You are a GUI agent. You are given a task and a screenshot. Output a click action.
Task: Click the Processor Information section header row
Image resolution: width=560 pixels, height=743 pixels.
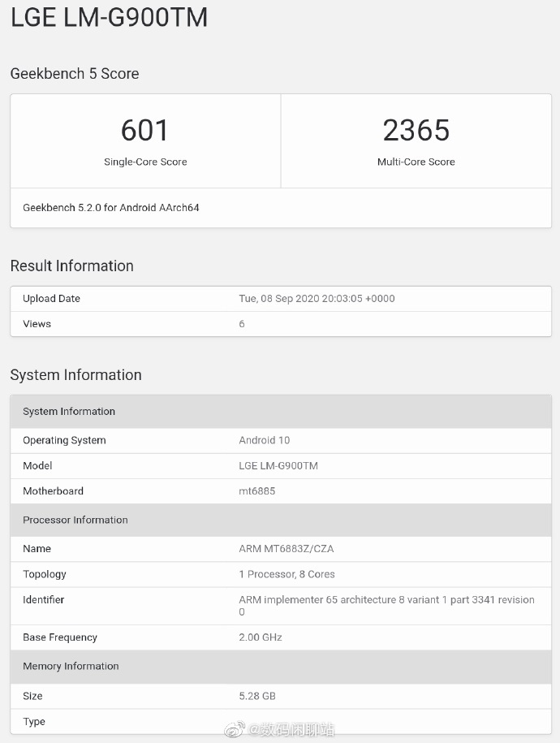pos(280,521)
